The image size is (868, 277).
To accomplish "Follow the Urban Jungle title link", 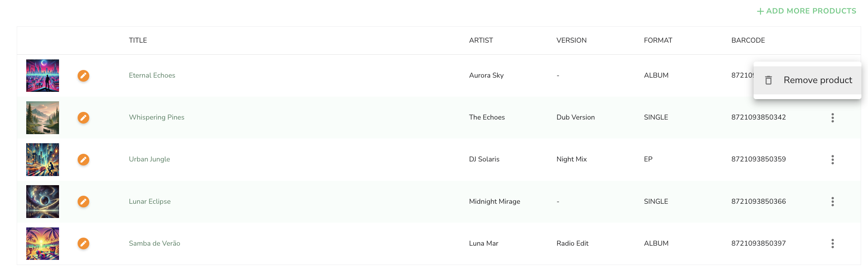I will 149,159.
